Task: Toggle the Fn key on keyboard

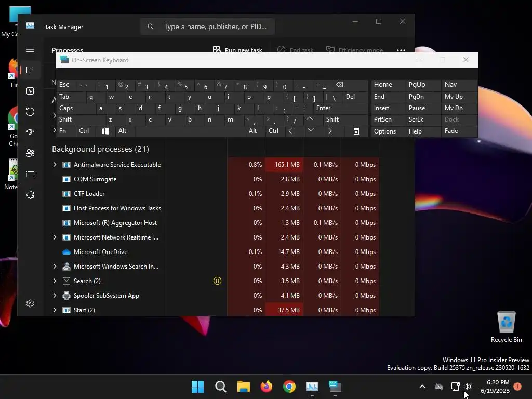Action: [x=66, y=131]
